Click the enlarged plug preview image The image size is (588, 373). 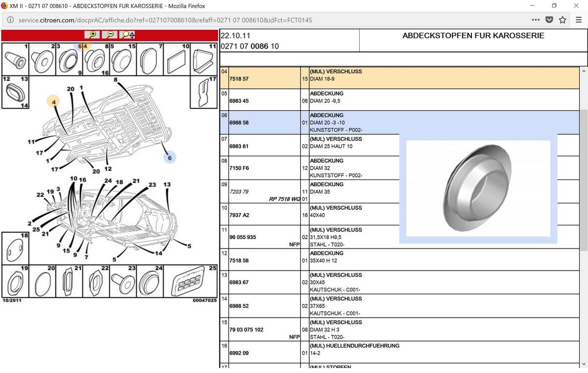(x=478, y=188)
